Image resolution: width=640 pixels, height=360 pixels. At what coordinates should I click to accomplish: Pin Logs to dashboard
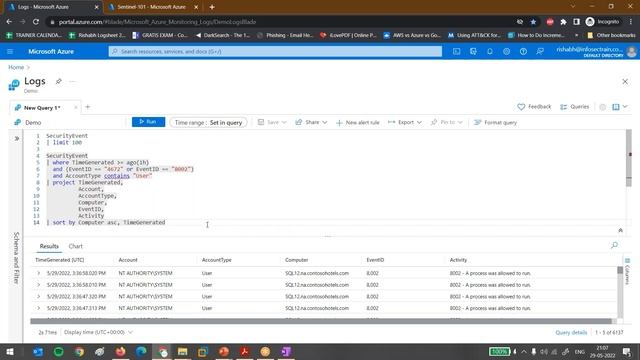[x=58, y=81]
